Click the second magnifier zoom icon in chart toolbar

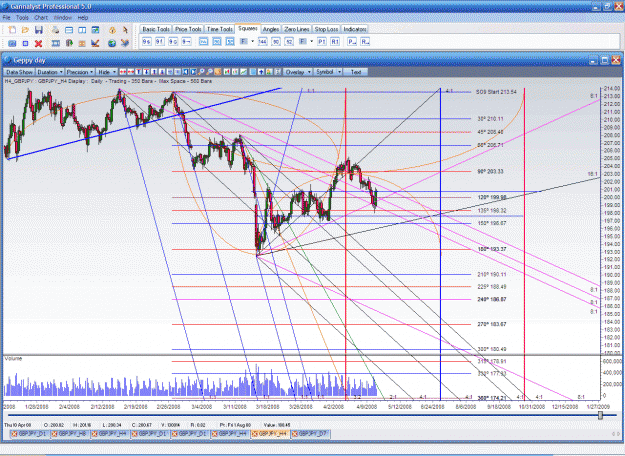pos(209,72)
